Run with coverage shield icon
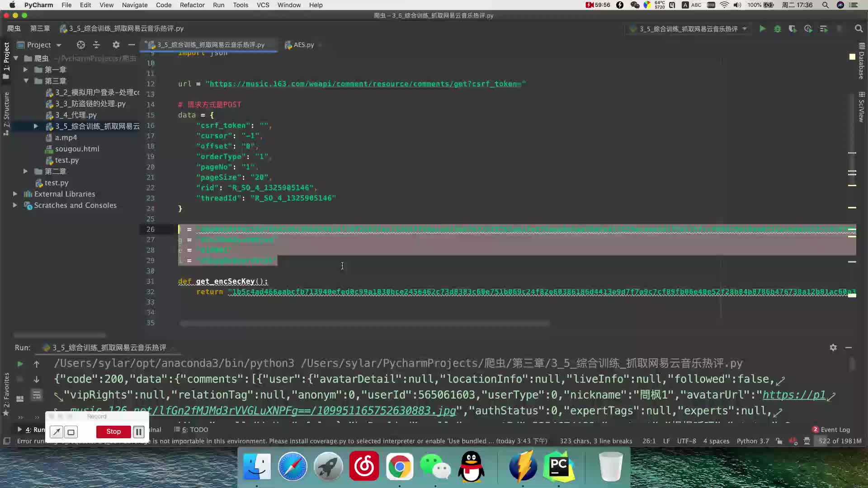The image size is (868, 488). (793, 29)
